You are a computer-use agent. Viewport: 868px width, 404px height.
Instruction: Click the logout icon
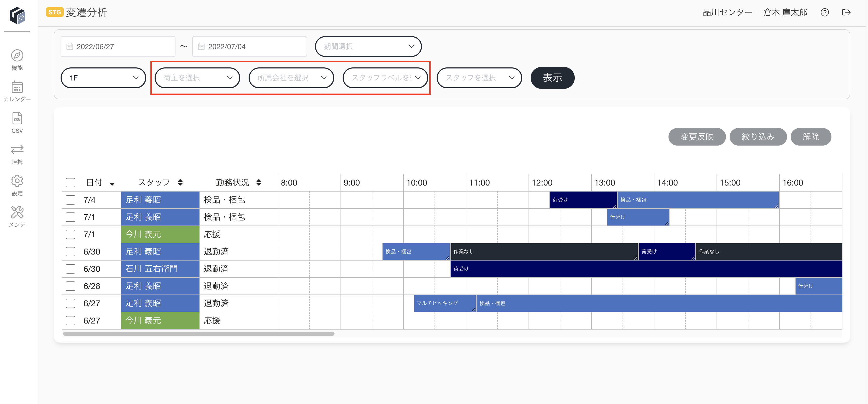(x=846, y=13)
